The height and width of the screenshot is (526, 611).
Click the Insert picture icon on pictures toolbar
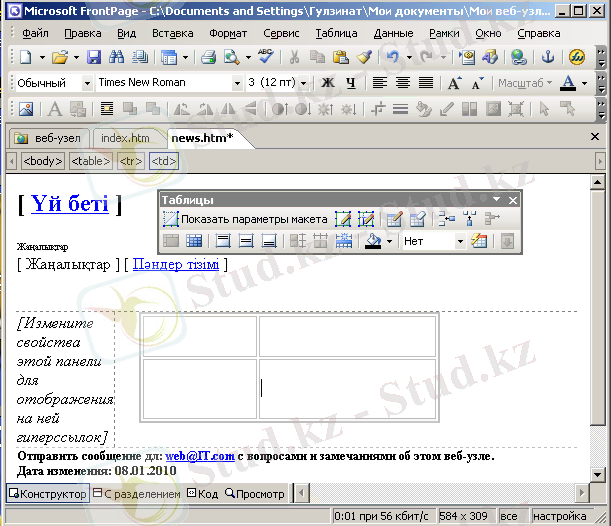pos(26,109)
